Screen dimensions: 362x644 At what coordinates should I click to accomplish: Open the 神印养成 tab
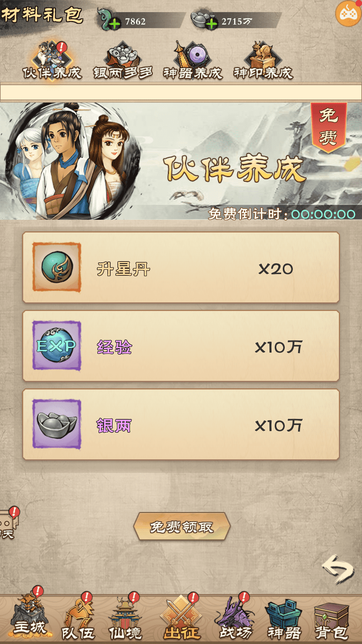pyautogui.click(x=263, y=60)
